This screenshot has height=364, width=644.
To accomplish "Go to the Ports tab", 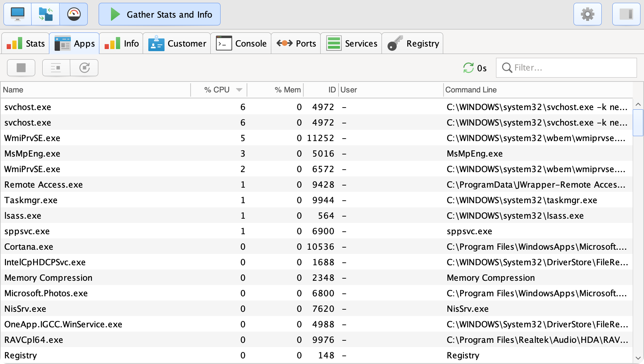I will (296, 43).
